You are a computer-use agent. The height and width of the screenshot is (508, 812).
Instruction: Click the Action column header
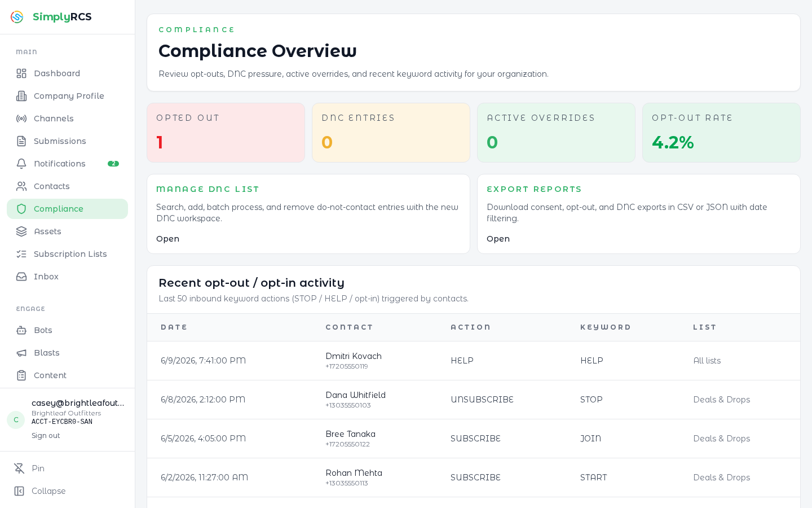click(x=470, y=327)
